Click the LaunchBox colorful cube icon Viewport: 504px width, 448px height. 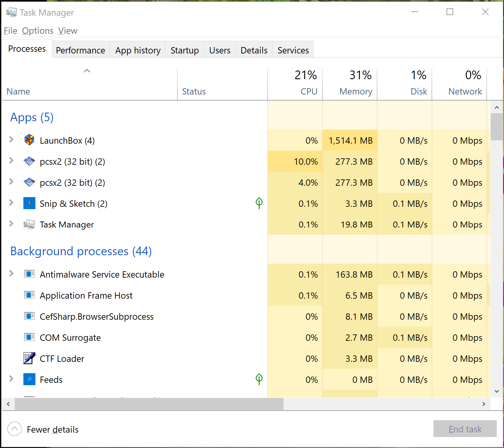29,140
